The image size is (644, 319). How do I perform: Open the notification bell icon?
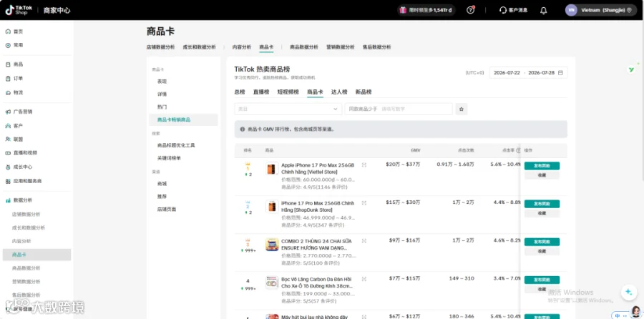(x=543, y=10)
